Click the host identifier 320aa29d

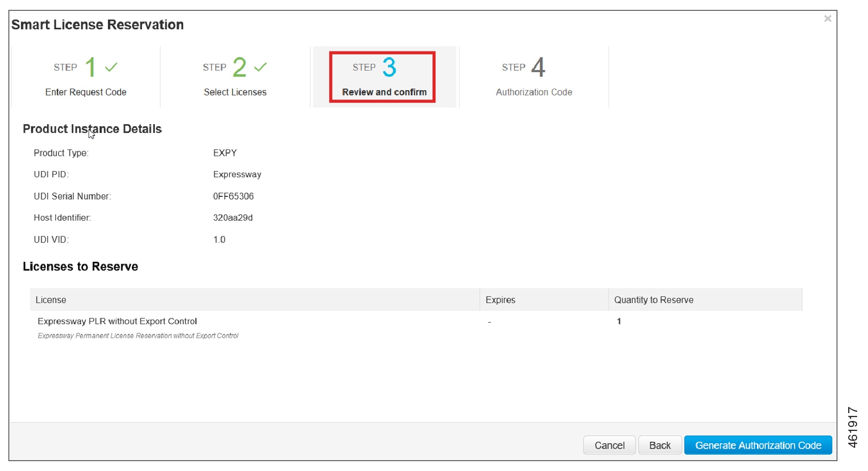coord(233,218)
